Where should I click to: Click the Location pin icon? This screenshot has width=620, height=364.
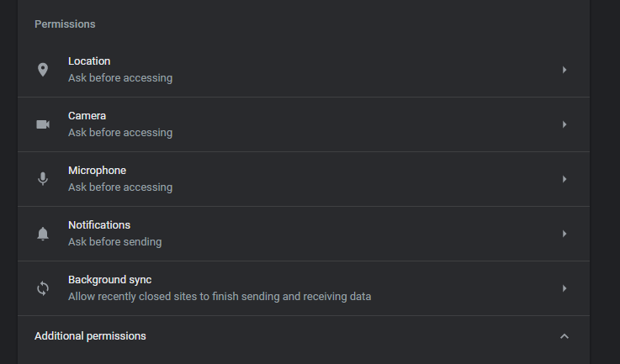coord(43,70)
